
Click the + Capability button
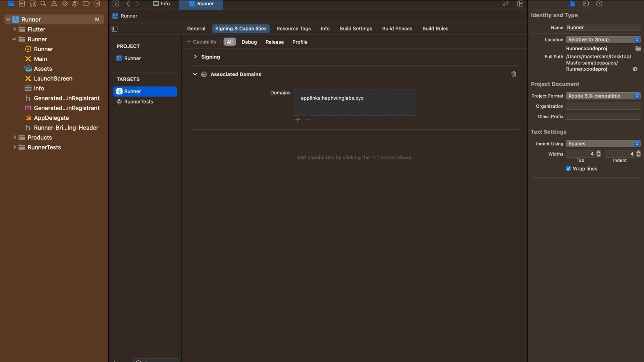tap(202, 42)
